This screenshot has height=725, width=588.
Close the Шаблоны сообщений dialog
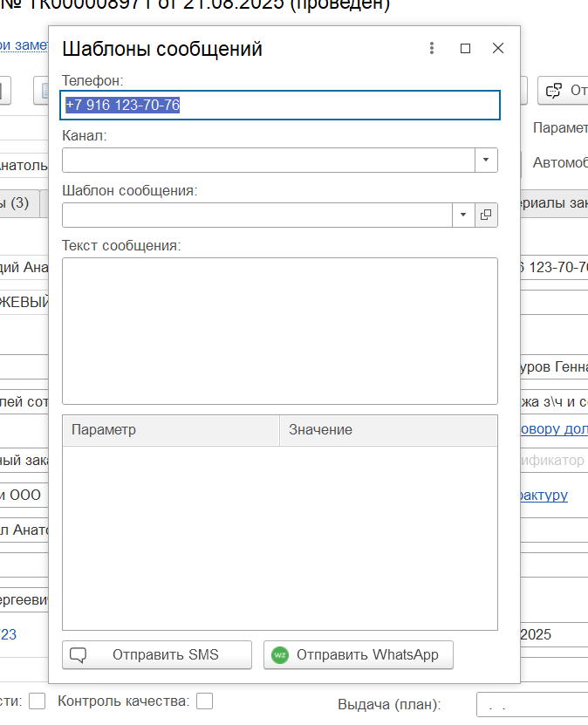[498, 49]
